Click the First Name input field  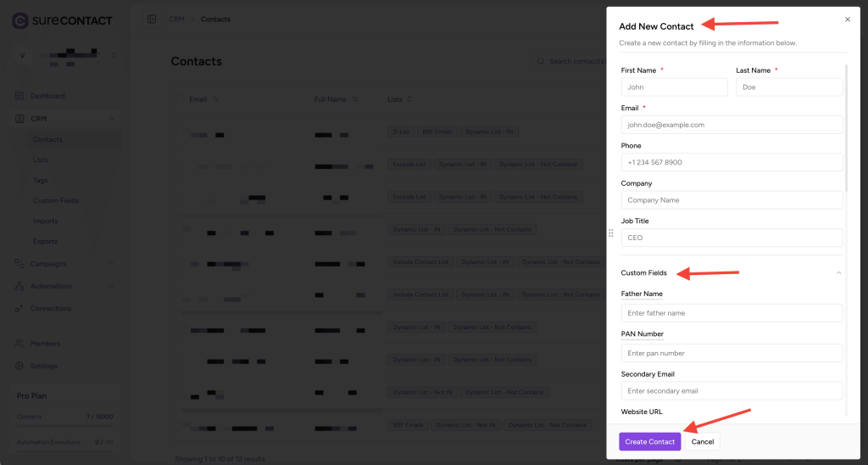click(674, 87)
